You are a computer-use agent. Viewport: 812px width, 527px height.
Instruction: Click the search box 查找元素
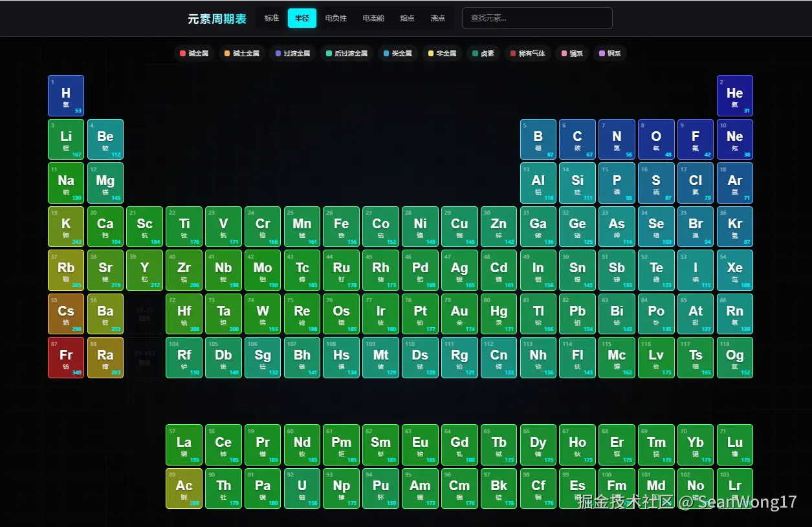coord(537,18)
